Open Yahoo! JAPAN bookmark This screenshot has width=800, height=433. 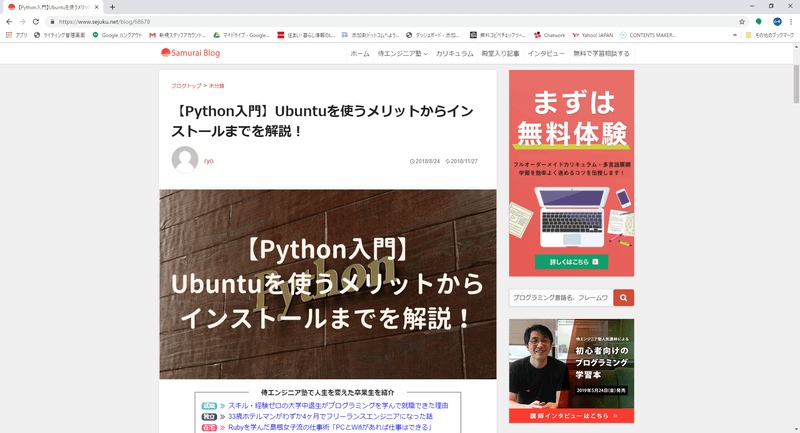click(x=593, y=35)
